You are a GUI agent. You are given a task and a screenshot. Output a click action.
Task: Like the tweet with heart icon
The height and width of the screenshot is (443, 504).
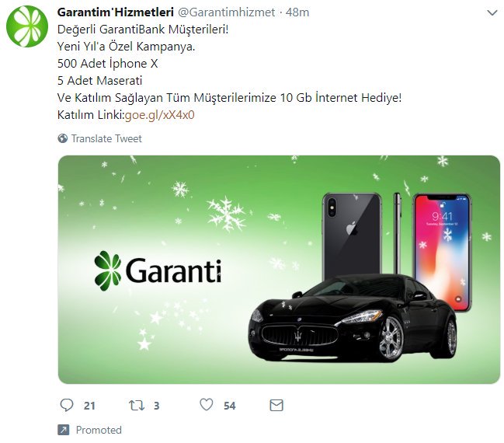[207, 405]
